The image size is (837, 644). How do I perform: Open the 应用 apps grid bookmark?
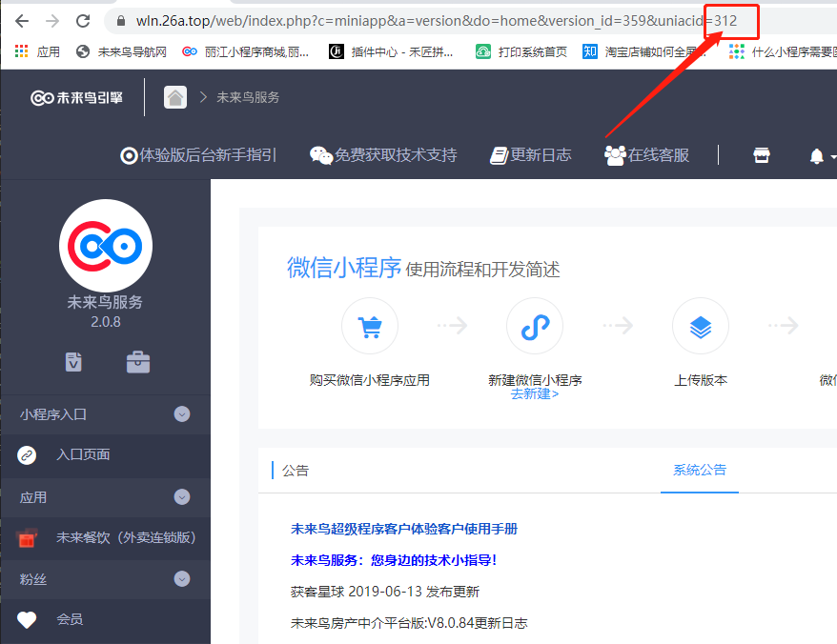pos(37,51)
